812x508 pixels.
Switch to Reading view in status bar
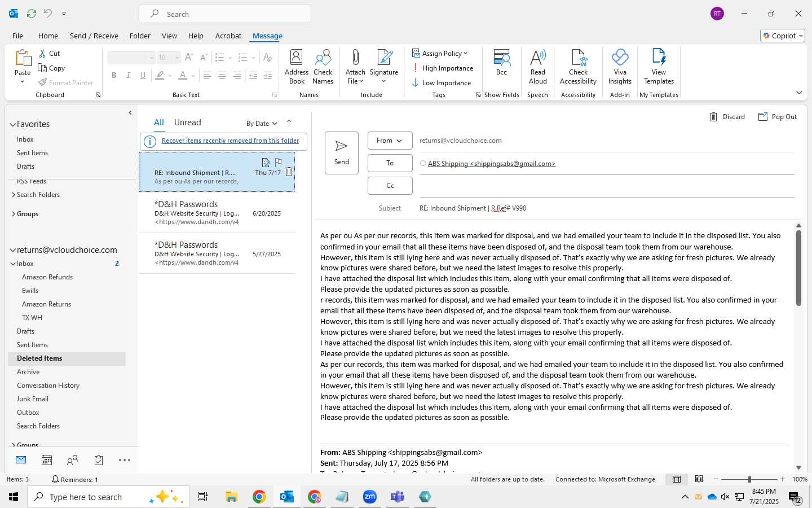coord(699,479)
